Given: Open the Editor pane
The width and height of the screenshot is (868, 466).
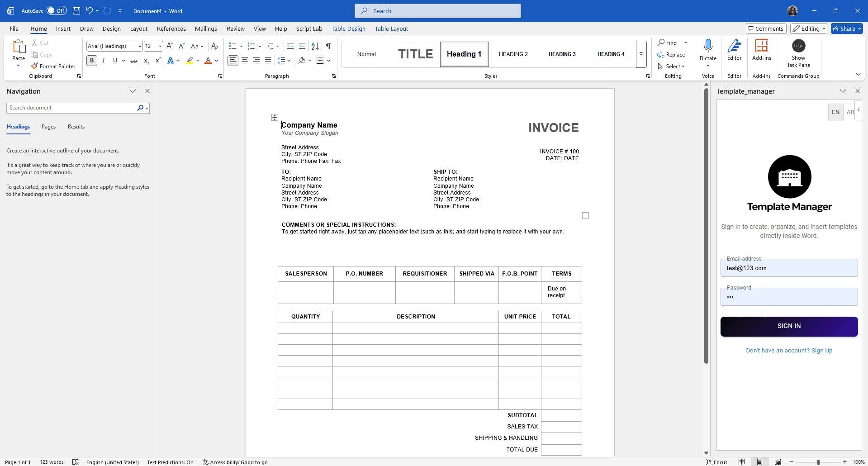Looking at the screenshot, I should 734,50.
